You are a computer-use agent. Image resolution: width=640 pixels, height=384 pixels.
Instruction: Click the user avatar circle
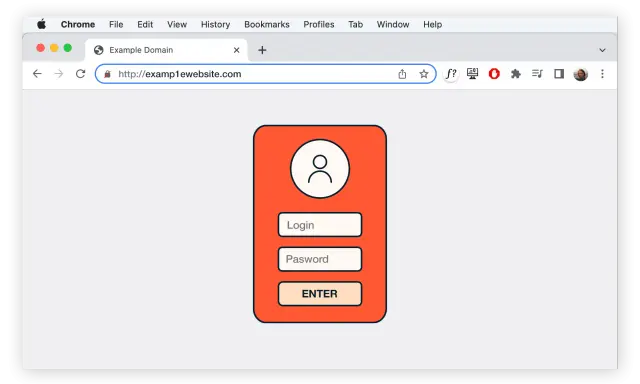[320, 169]
